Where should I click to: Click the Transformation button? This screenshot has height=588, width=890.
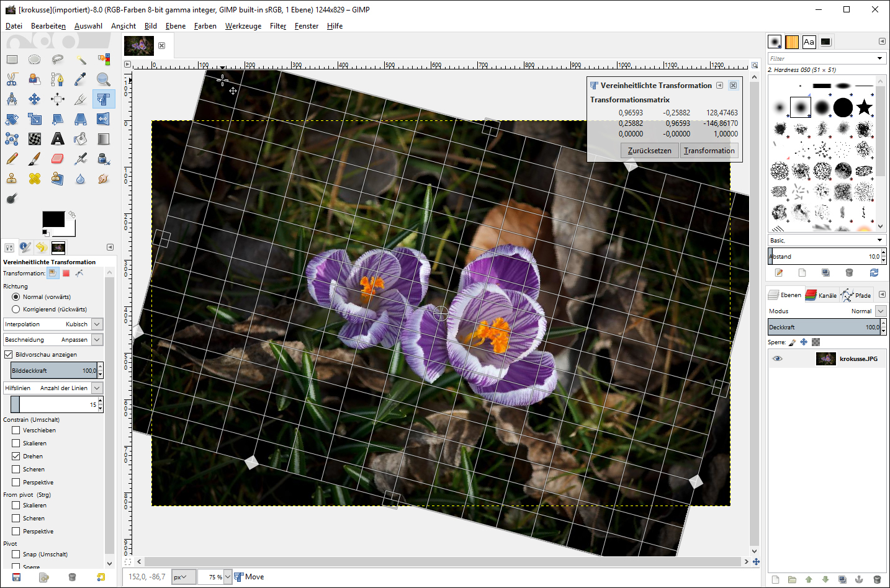click(709, 151)
